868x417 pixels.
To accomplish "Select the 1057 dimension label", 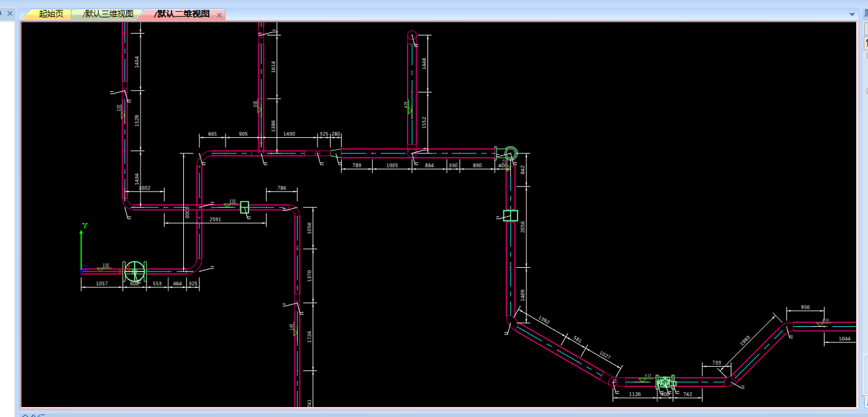I will (102, 284).
